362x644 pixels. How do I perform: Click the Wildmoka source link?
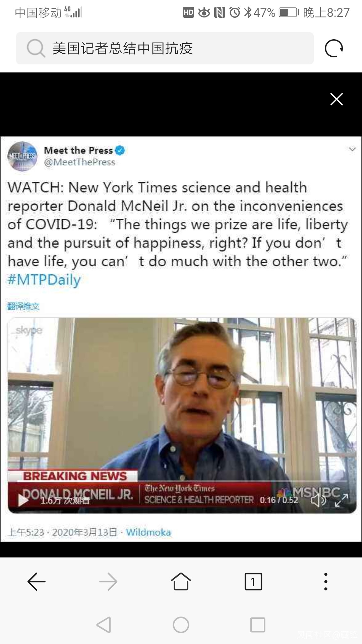pos(148,532)
